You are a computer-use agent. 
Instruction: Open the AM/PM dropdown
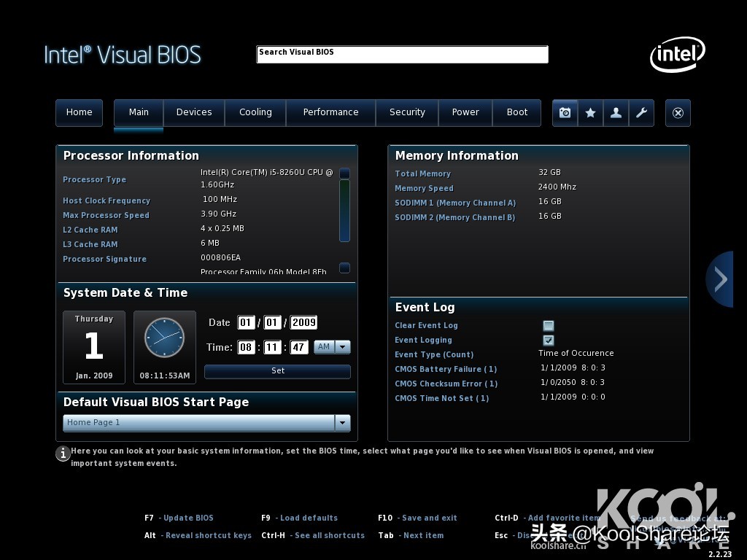tap(342, 347)
